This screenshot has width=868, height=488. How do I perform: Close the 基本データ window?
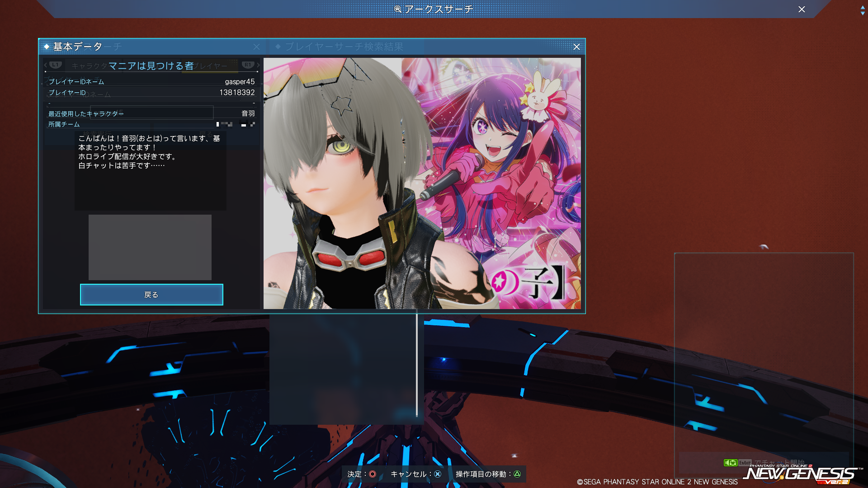576,47
